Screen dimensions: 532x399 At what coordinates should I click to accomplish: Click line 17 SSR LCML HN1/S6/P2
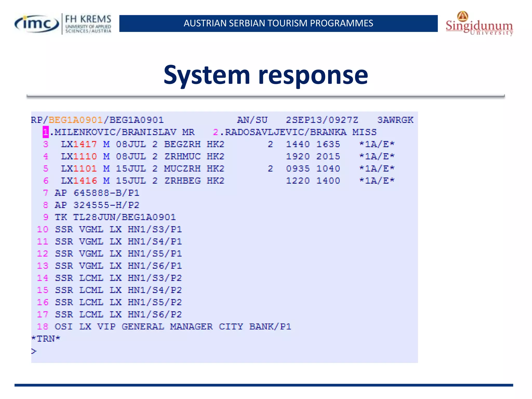point(109,315)
